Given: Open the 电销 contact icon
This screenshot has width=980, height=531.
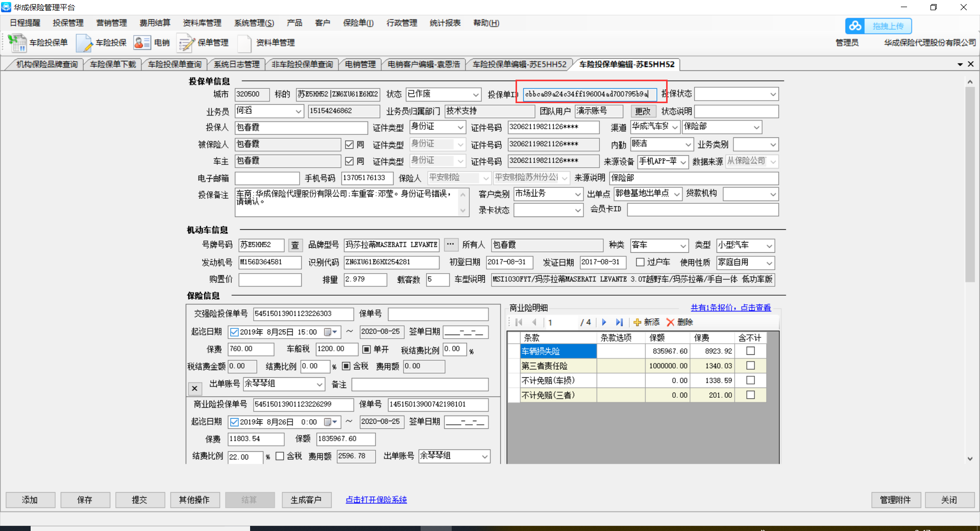Looking at the screenshot, I should coord(142,43).
